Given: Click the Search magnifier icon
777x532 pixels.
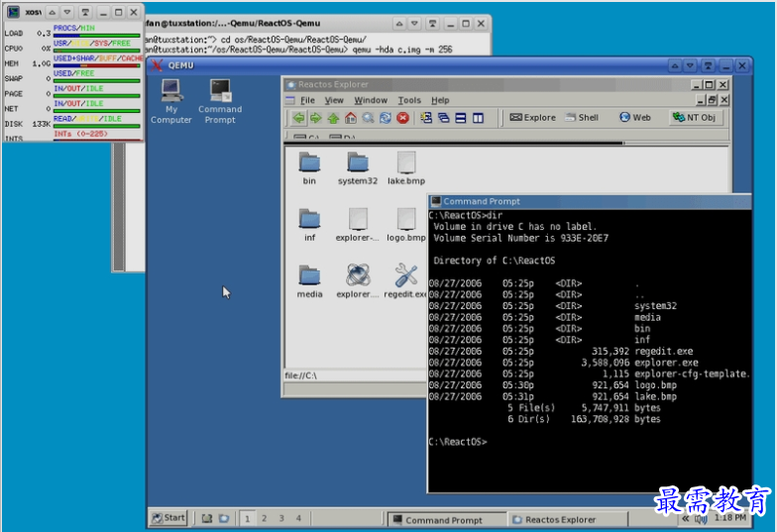Looking at the screenshot, I should (x=368, y=118).
